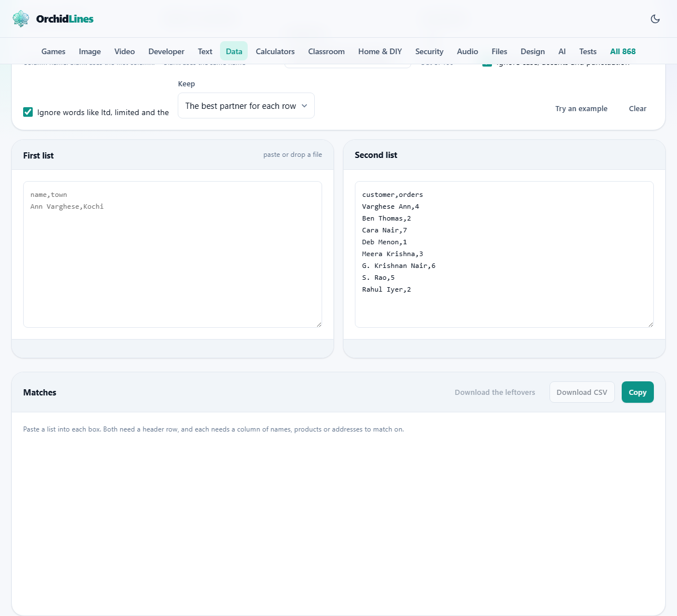Screen dimensions: 677x616
Task: Toggle 'Ignore words like ltd, limited and the' checkbox
Action: [x=28, y=112]
